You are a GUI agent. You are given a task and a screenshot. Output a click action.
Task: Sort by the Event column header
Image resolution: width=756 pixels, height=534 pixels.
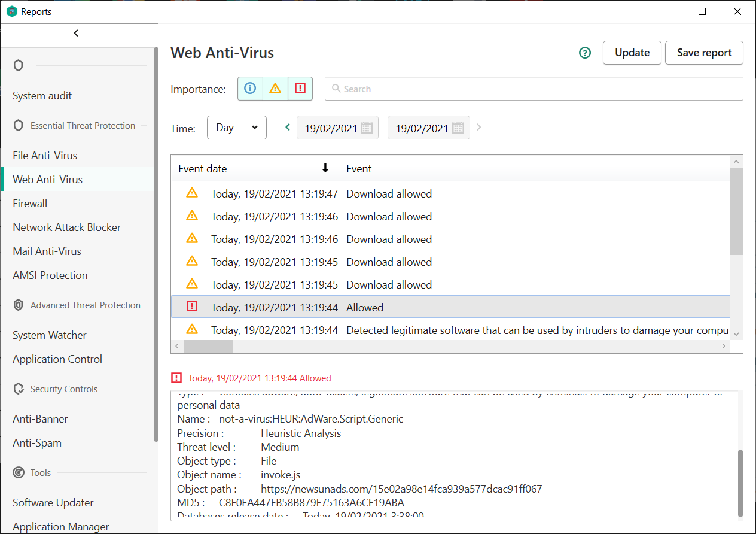click(535, 169)
